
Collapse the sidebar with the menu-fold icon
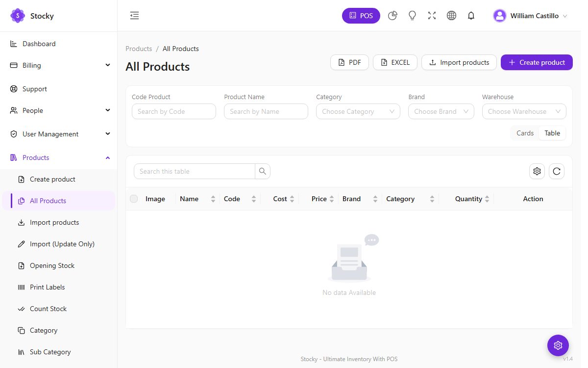(134, 16)
